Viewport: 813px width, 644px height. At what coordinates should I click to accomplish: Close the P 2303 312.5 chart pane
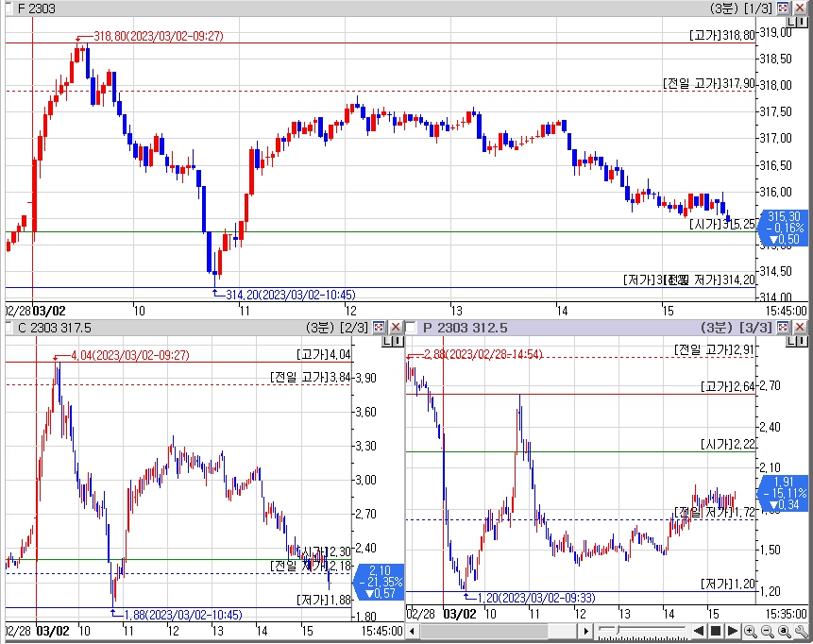(x=800, y=327)
